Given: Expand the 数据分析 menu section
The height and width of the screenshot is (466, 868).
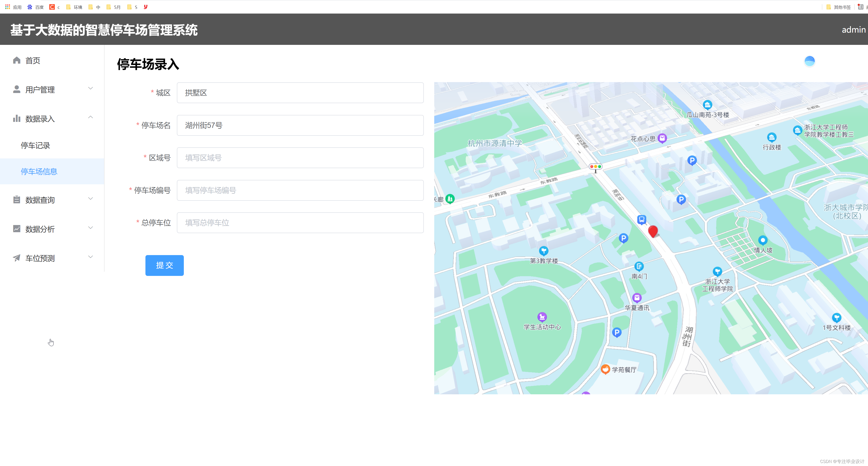Looking at the screenshot, I should (90, 228).
